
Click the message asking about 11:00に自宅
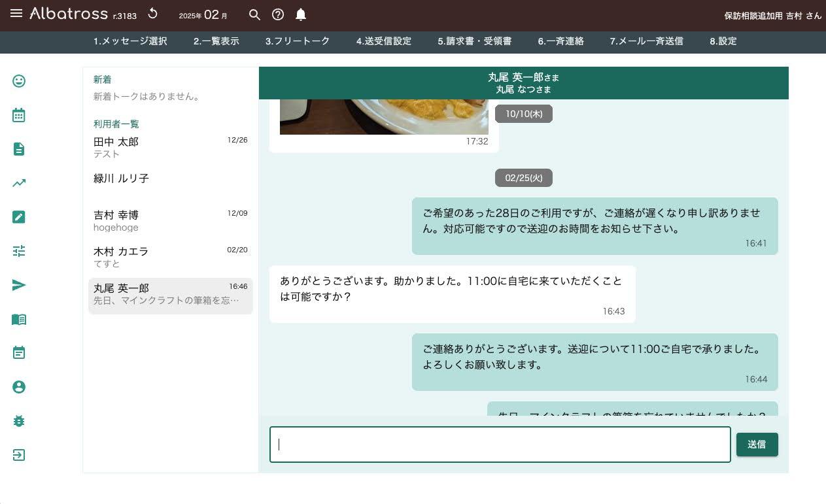pos(453,294)
